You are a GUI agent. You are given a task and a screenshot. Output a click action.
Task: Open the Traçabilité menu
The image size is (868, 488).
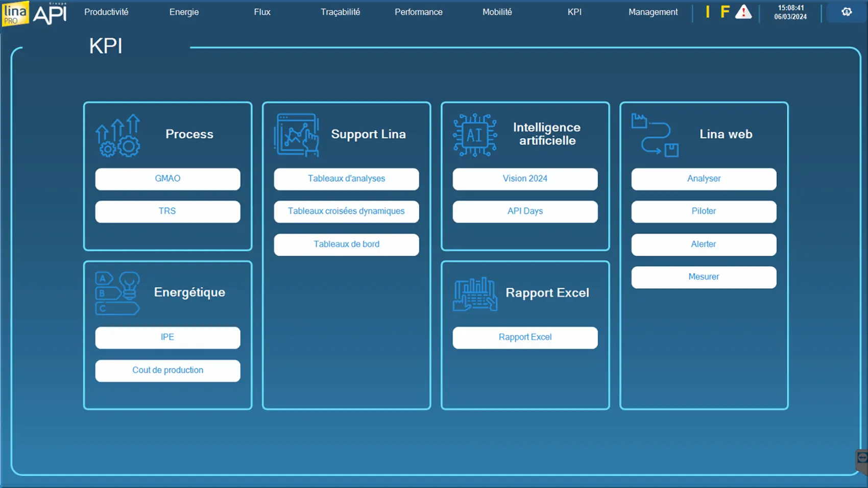point(340,12)
